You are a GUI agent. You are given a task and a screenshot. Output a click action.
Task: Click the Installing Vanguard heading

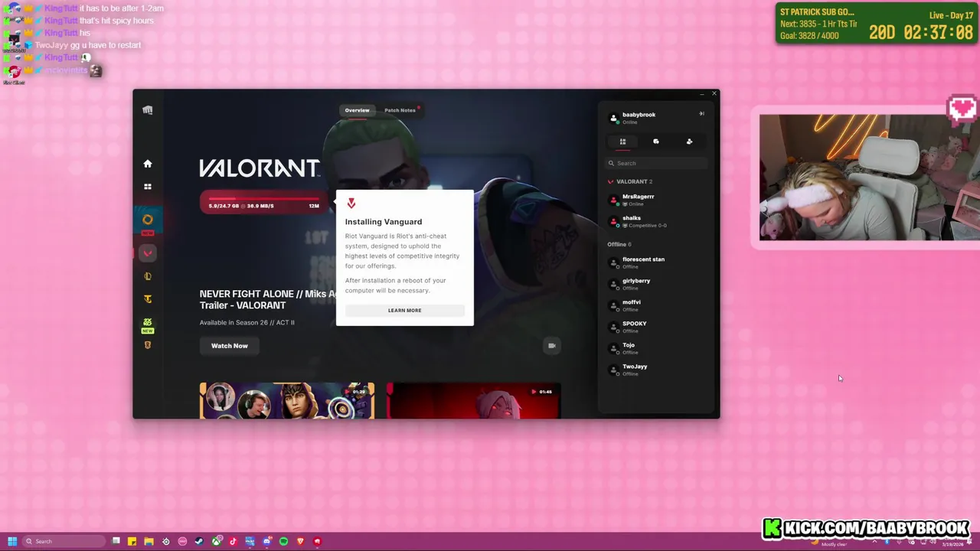(384, 222)
